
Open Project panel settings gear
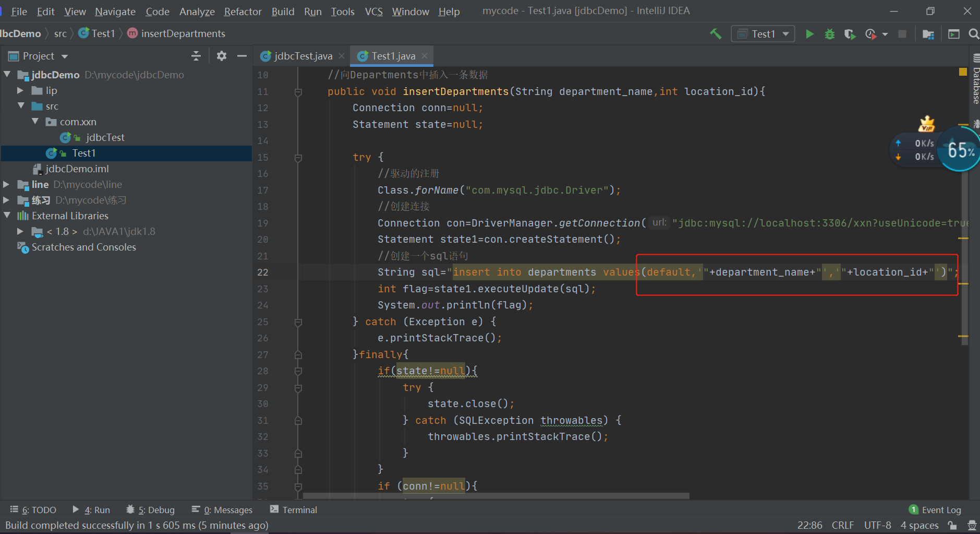[x=222, y=56]
